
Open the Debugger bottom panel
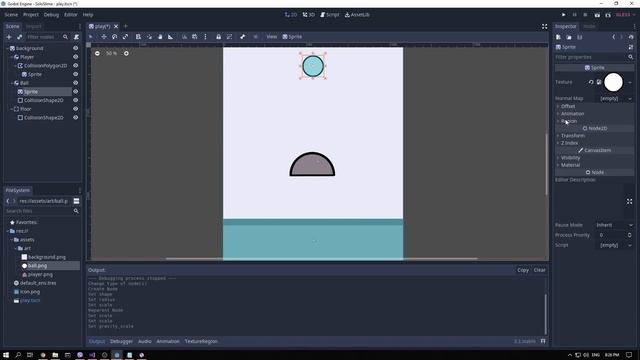(x=121, y=341)
